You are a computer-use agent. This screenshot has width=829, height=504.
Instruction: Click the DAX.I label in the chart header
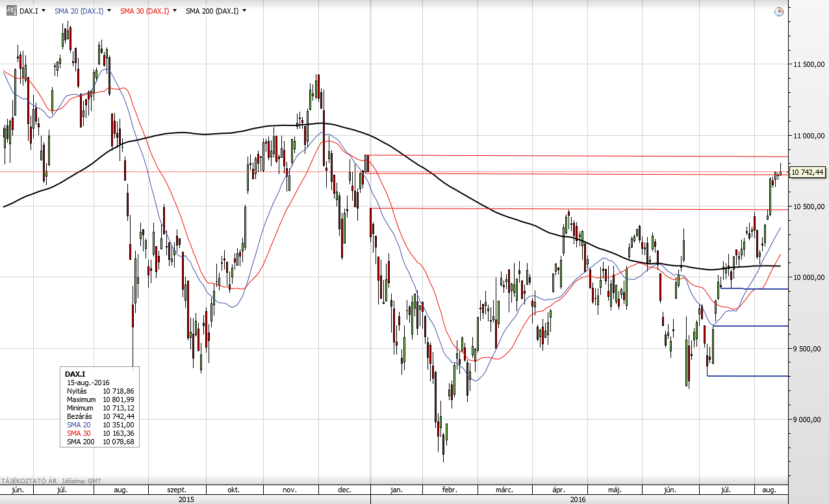pos(28,11)
